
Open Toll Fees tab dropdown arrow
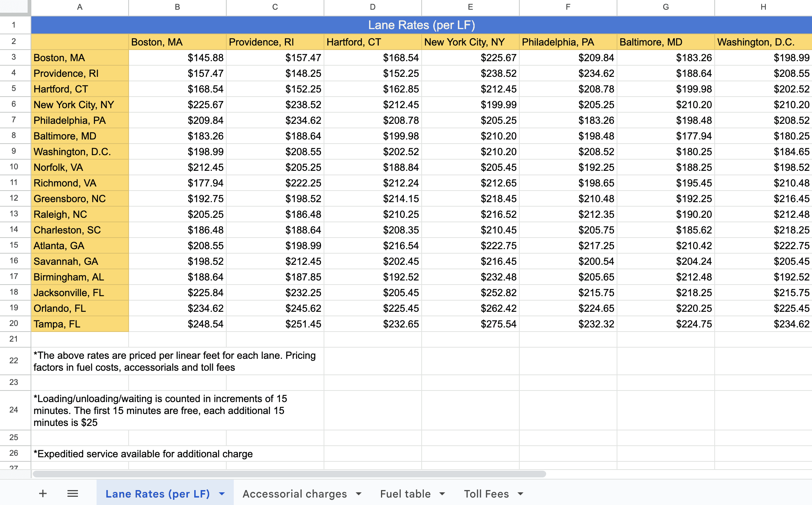click(521, 494)
